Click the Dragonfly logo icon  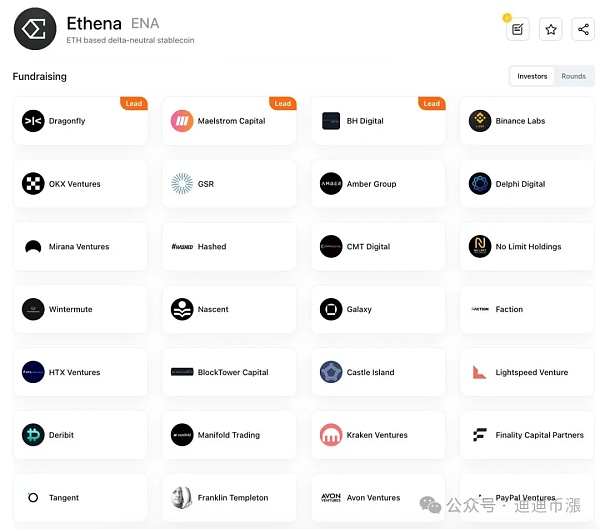click(33, 121)
